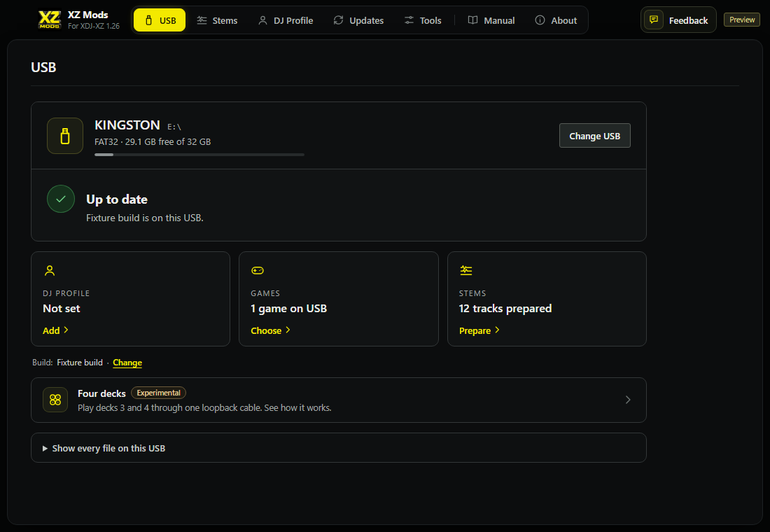Screen dimensions: 770x532
Task: Click the Experimental badge on Four decks
Action: tap(158, 393)
